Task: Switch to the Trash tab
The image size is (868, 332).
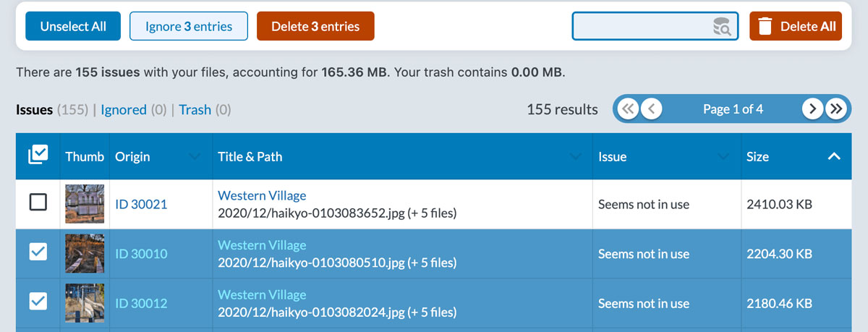Action: pyautogui.click(x=195, y=110)
